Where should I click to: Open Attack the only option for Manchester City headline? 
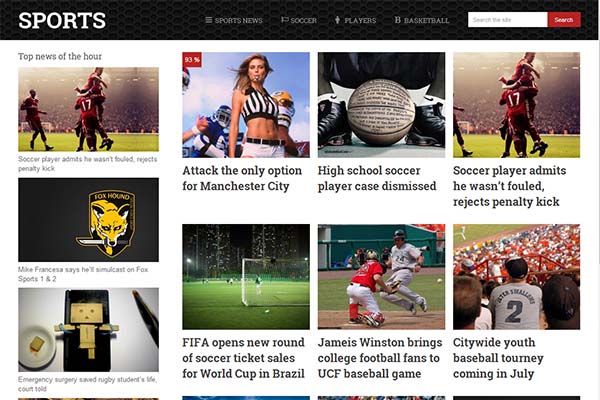(242, 178)
